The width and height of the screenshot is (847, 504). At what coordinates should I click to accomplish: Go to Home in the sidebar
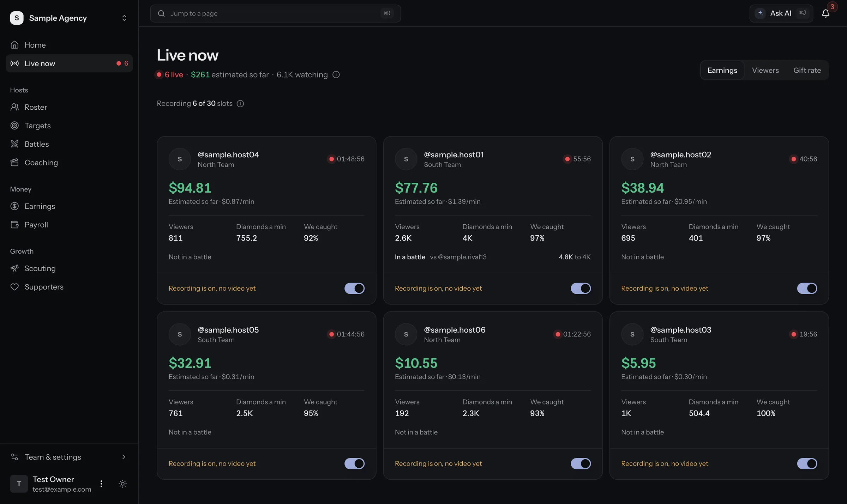point(69,45)
